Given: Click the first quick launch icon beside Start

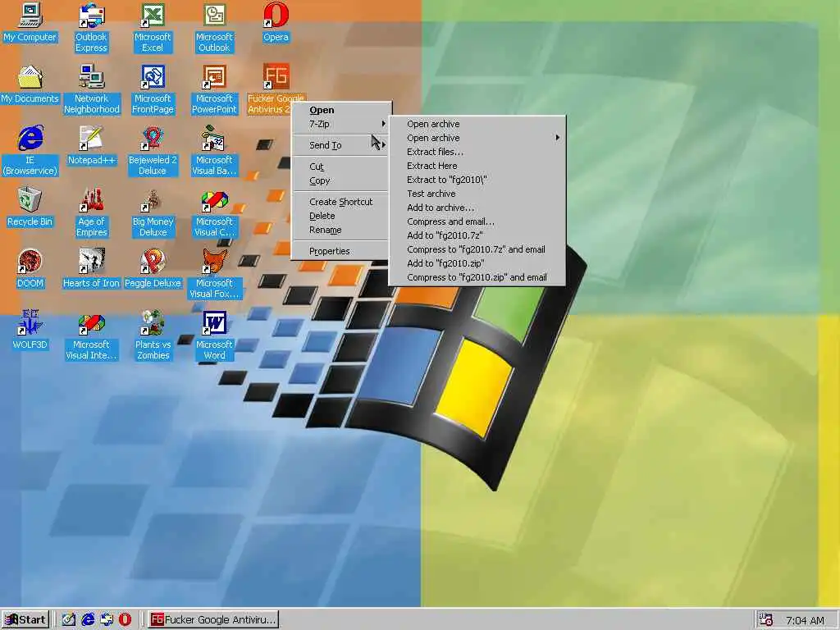Looking at the screenshot, I should click(x=69, y=620).
